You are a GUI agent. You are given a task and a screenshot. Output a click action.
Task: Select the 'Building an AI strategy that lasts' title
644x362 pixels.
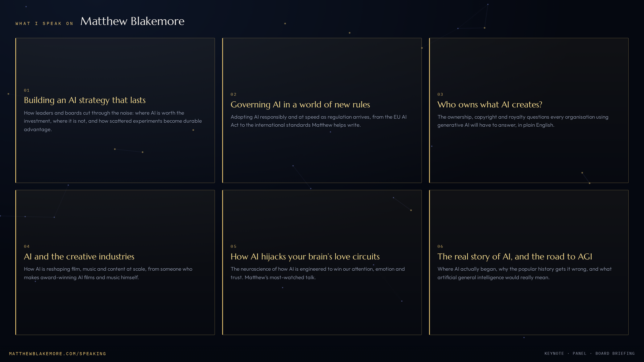coord(85,100)
